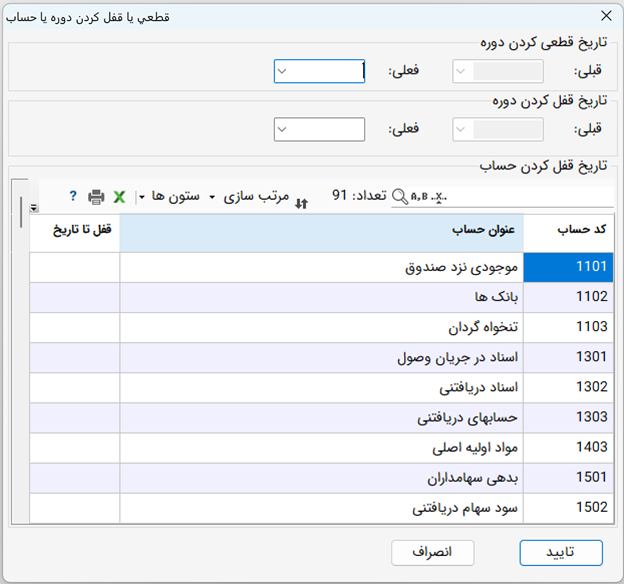Screen dimensions: 624x584
Task: Sort by عنوان حساب column header
Action: 322,233
